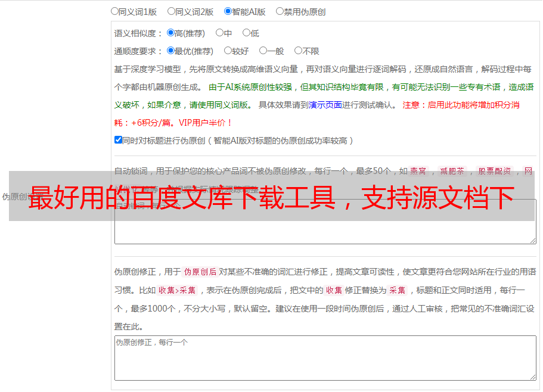This screenshot has width=543, height=392.
Task: Click the 减肥茶 example keyword tag
Action: coord(452,171)
